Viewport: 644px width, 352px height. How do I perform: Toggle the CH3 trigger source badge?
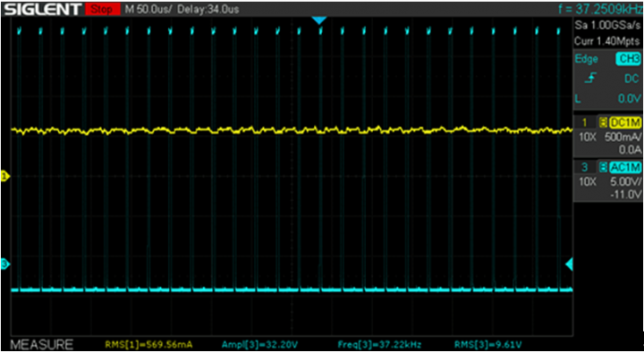[628, 59]
